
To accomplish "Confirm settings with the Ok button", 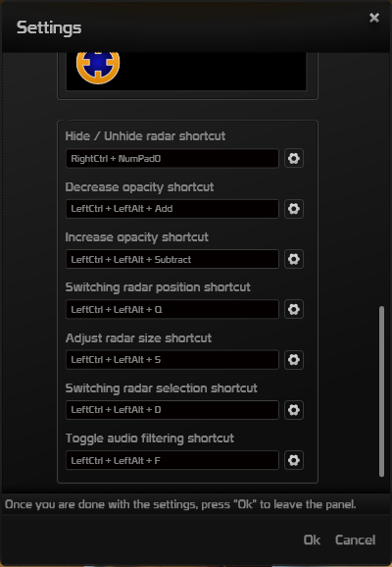I will [x=312, y=540].
